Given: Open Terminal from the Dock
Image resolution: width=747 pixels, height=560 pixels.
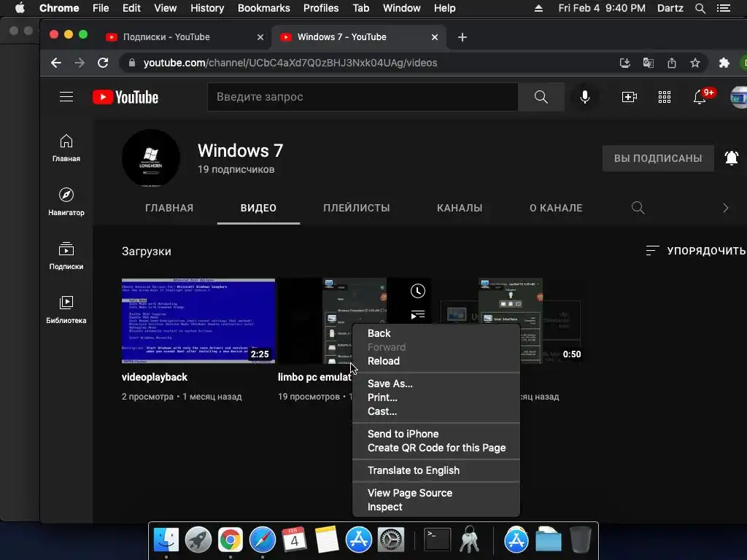Looking at the screenshot, I should coord(438,540).
